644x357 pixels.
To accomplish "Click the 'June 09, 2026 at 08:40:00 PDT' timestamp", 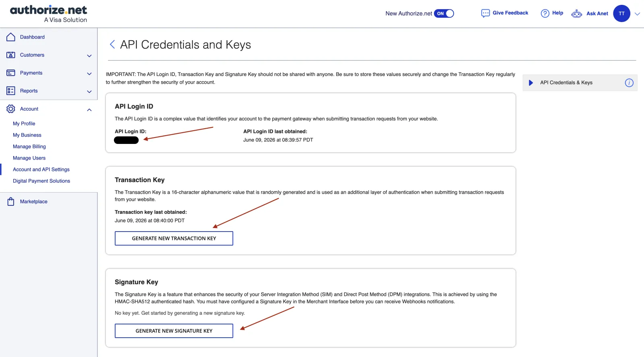I will coord(150,221).
